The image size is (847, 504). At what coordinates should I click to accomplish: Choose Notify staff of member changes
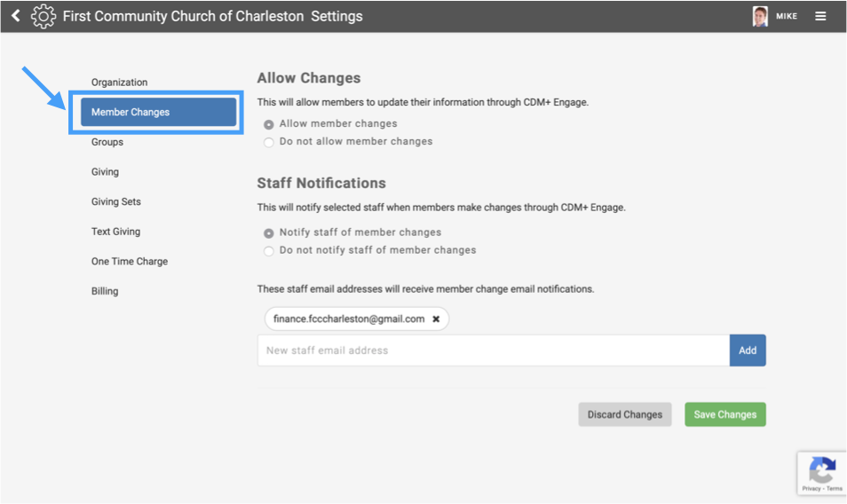click(x=269, y=232)
